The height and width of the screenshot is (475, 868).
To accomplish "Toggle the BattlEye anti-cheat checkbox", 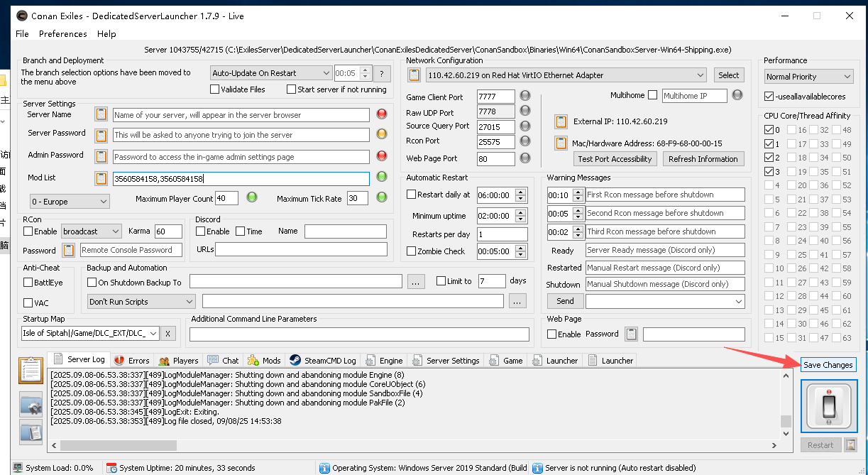I will click(28, 283).
